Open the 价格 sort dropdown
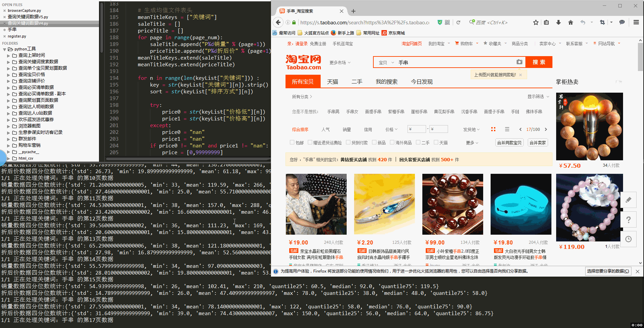 pos(391,130)
